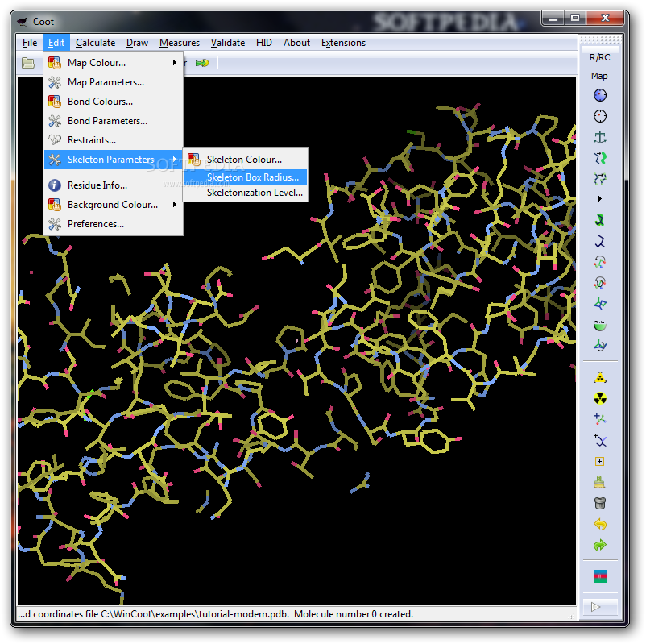Open the Draw menu

137,43
